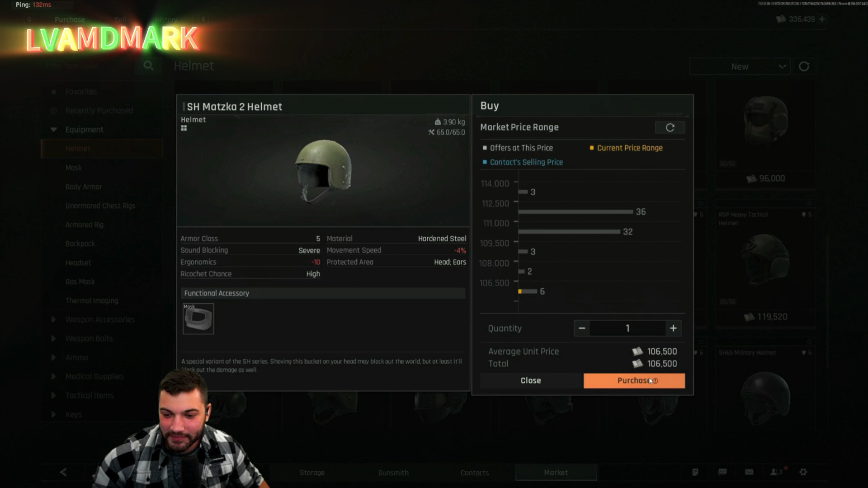Open the mail envelope icon

pyautogui.click(x=749, y=472)
